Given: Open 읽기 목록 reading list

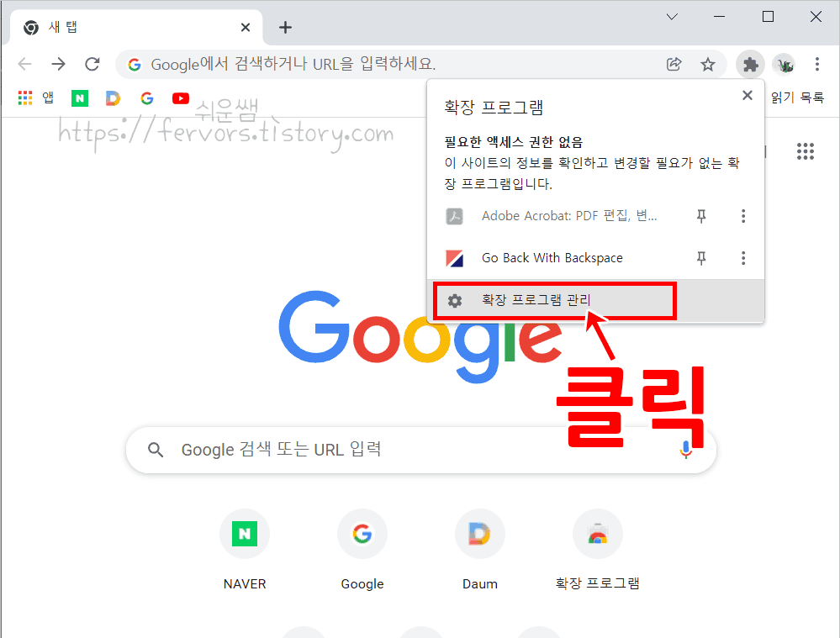Looking at the screenshot, I should point(797,98).
